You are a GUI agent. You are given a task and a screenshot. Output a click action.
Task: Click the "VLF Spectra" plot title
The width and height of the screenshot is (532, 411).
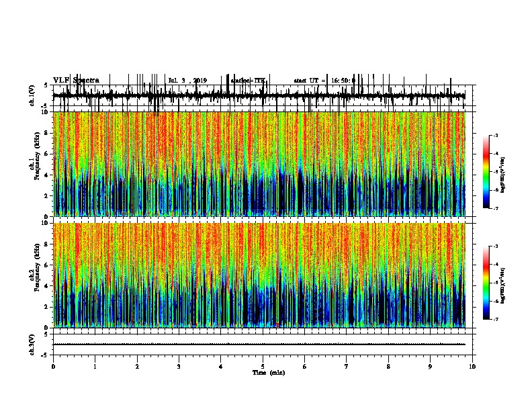coord(76,81)
